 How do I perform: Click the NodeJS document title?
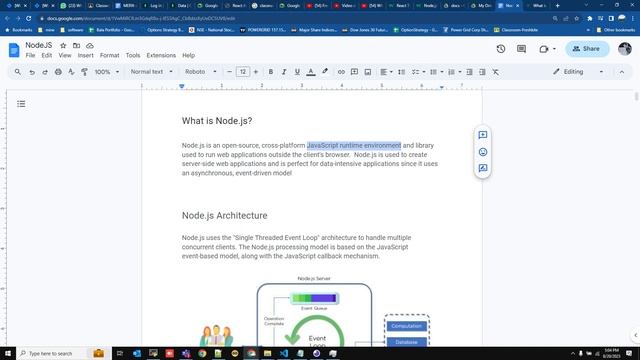pyautogui.click(x=39, y=45)
